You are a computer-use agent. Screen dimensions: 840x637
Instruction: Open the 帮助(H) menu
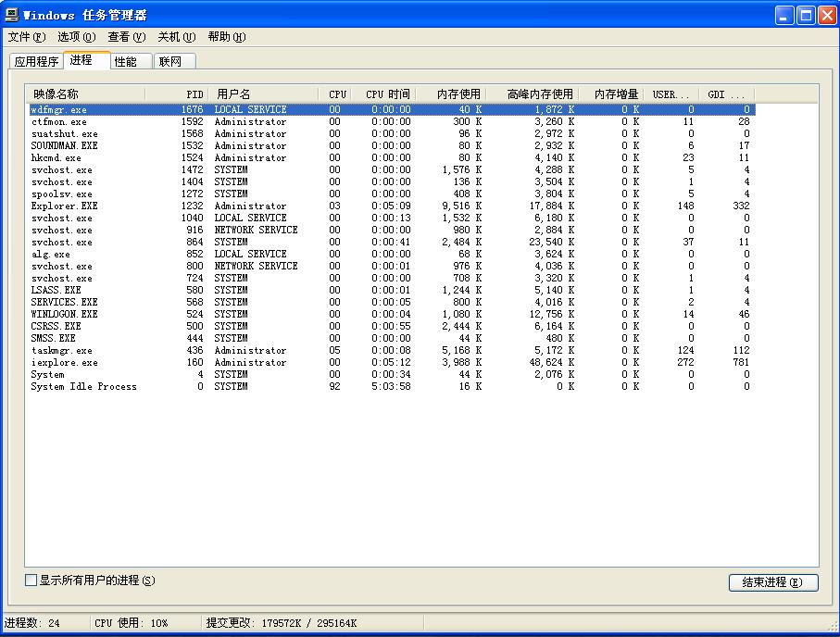[227, 37]
